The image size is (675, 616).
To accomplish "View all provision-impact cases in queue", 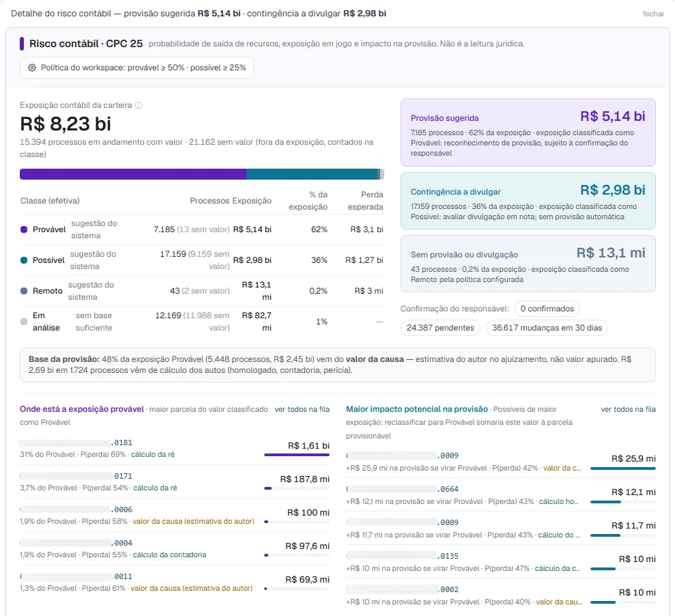I will coord(628,409).
